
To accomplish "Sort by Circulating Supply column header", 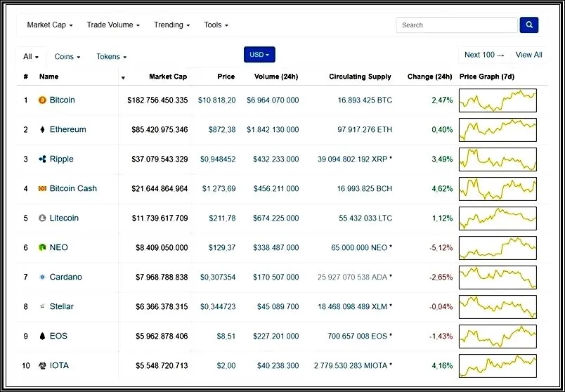I will [x=360, y=77].
